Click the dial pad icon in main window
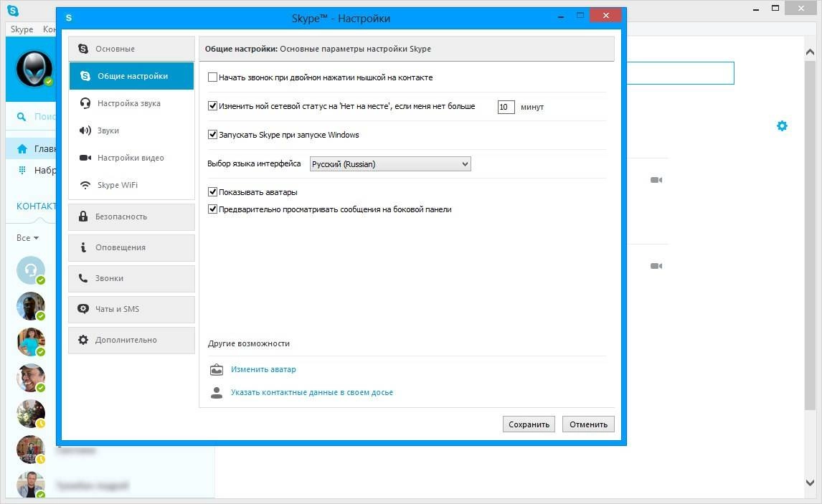 [x=22, y=171]
